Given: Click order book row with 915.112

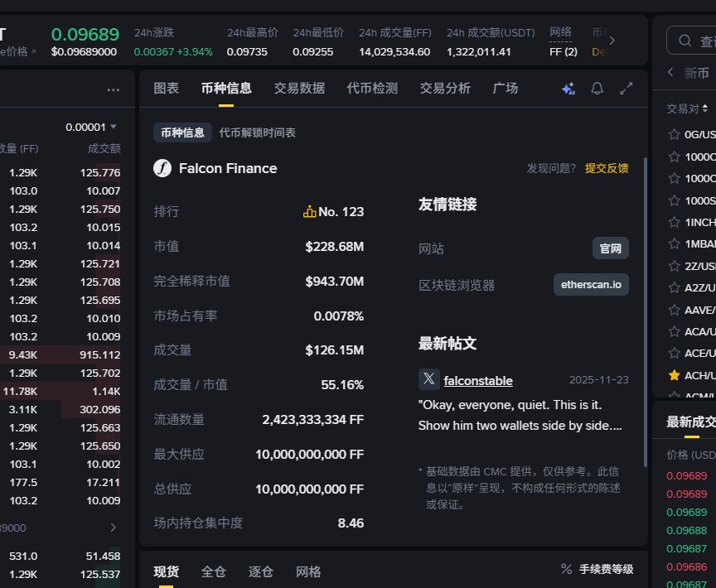Looking at the screenshot, I should tap(60, 354).
